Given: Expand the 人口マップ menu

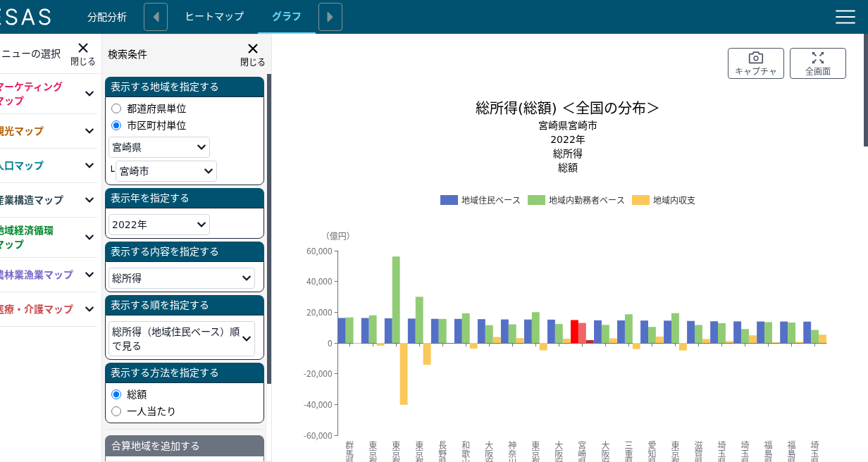Looking at the screenshot, I should [49, 166].
